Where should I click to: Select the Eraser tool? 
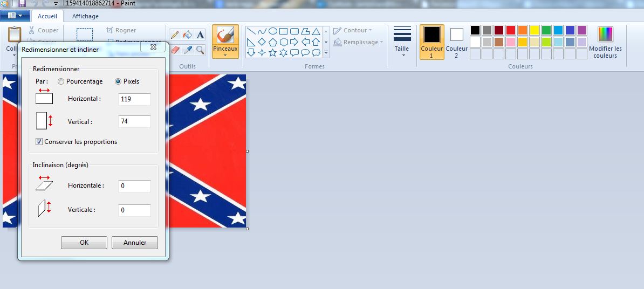[175, 50]
